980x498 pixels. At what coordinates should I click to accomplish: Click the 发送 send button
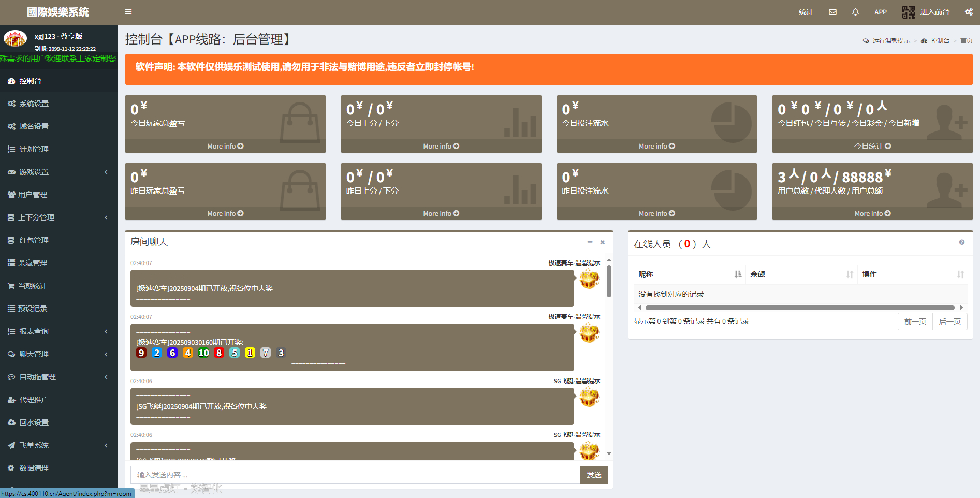click(x=593, y=474)
